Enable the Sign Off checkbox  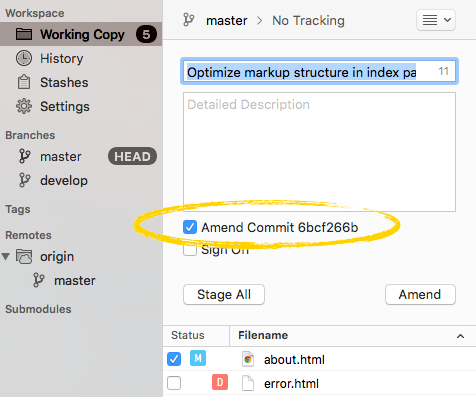point(190,249)
